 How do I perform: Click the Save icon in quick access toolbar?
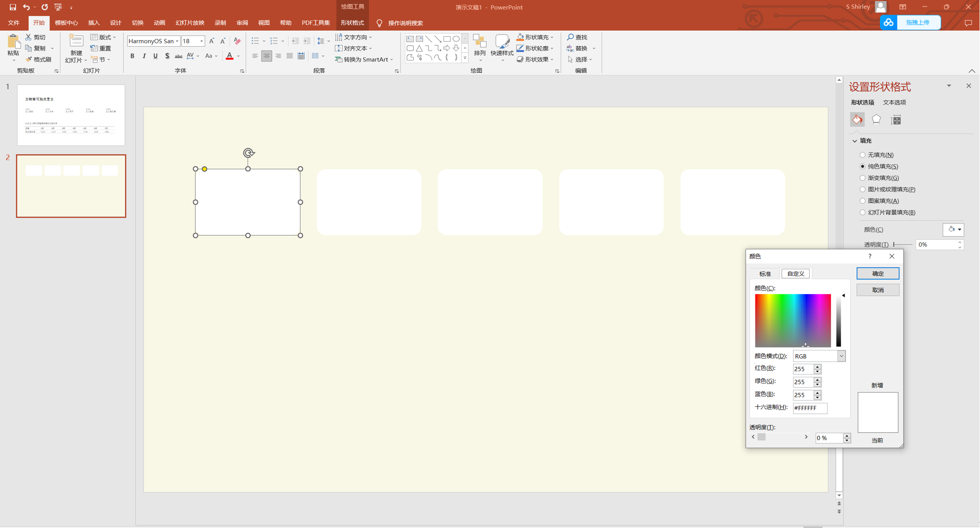13,7
